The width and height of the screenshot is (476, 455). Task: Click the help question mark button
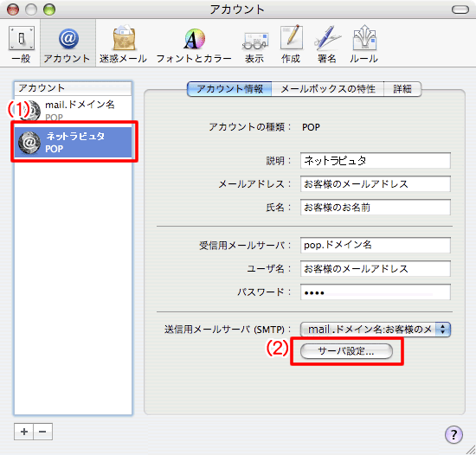pyautogui.click(x=453, y=435)
